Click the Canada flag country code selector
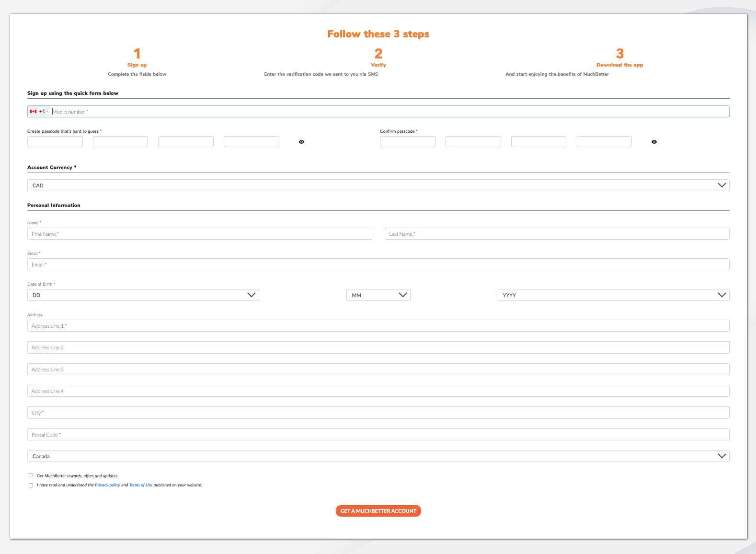The image size is (756, 554). pos(39,111)
